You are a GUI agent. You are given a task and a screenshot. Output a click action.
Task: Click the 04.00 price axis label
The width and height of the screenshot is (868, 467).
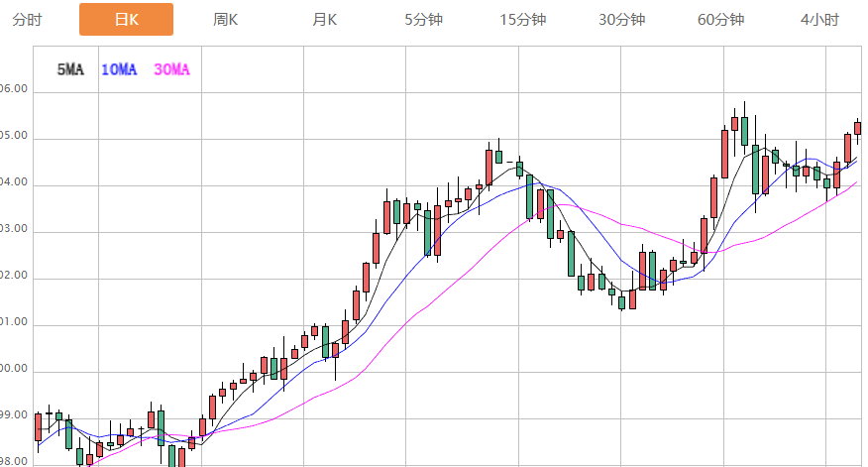click(14, 184)
